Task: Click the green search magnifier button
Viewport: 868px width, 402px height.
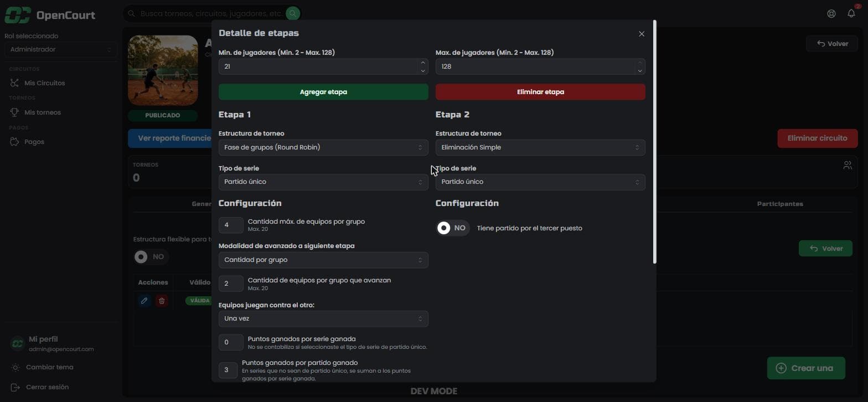Action: click(293, 13)
